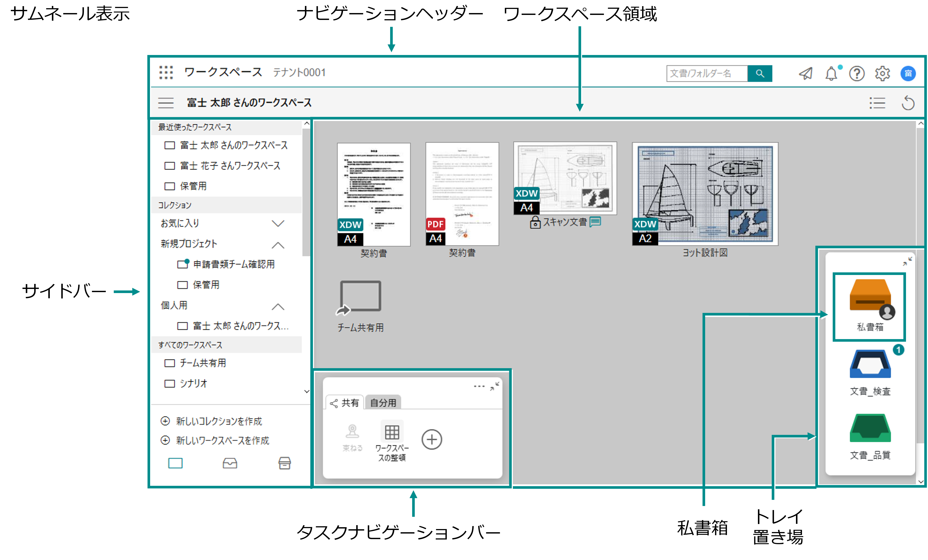Add a new task with plus button
Image resolution: width=928 pixels, height=560 pixels.
432,439
